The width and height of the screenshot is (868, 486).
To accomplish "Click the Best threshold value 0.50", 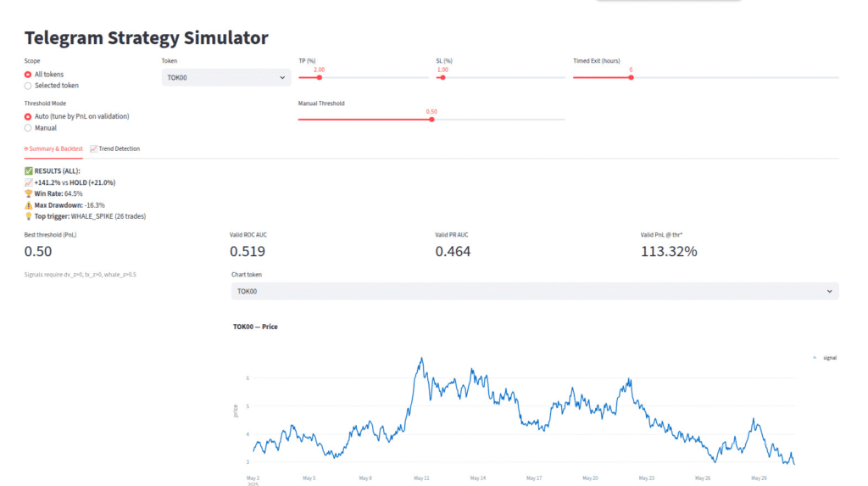I will [38, 252].
